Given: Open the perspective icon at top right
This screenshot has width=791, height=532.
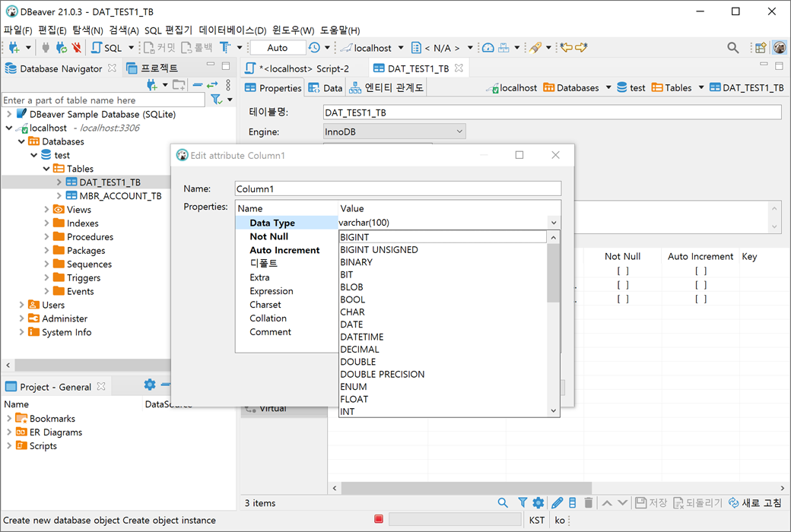Looking at the screenshot, I should click(761, 47).
